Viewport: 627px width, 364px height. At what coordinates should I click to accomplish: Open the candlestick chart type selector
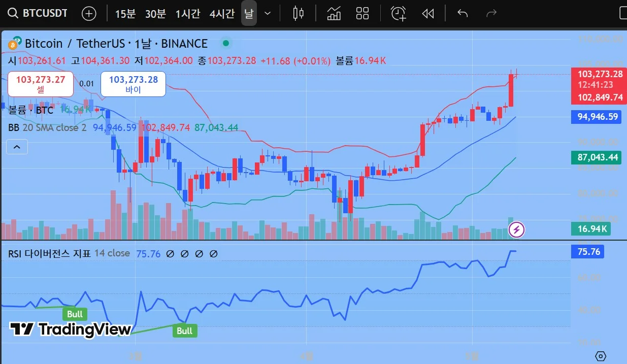(299, 14)
